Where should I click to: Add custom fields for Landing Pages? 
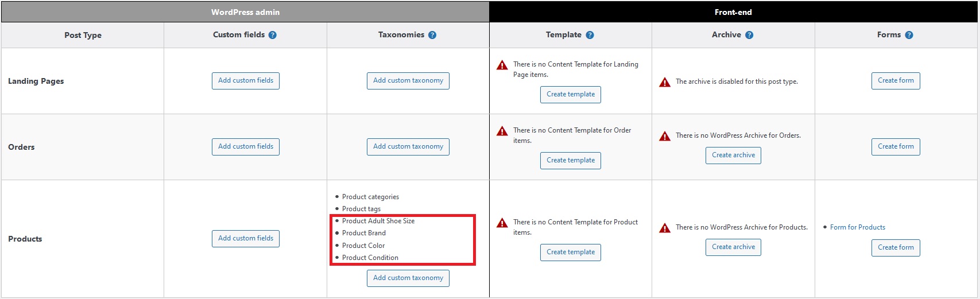[x=246, y=81]
